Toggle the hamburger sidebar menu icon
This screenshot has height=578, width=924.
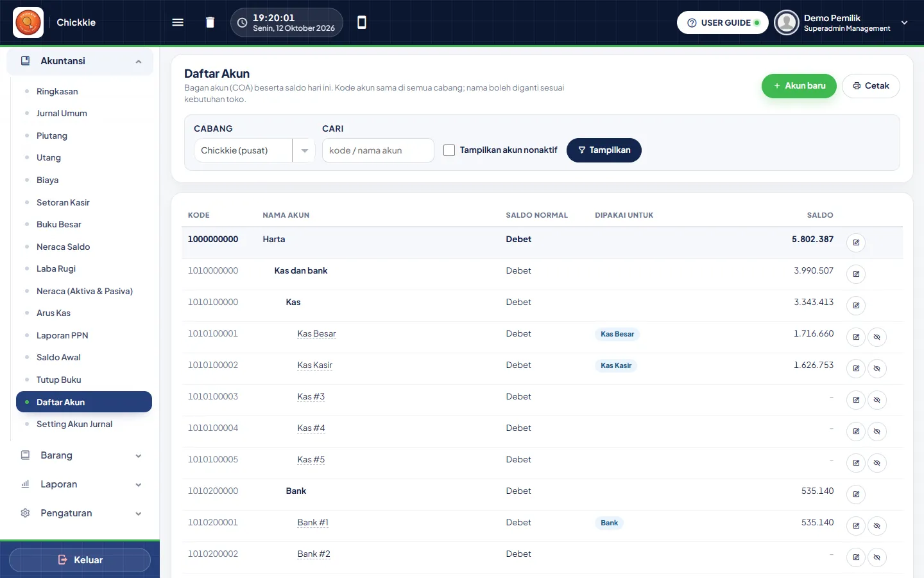click(x=178, y=22)
